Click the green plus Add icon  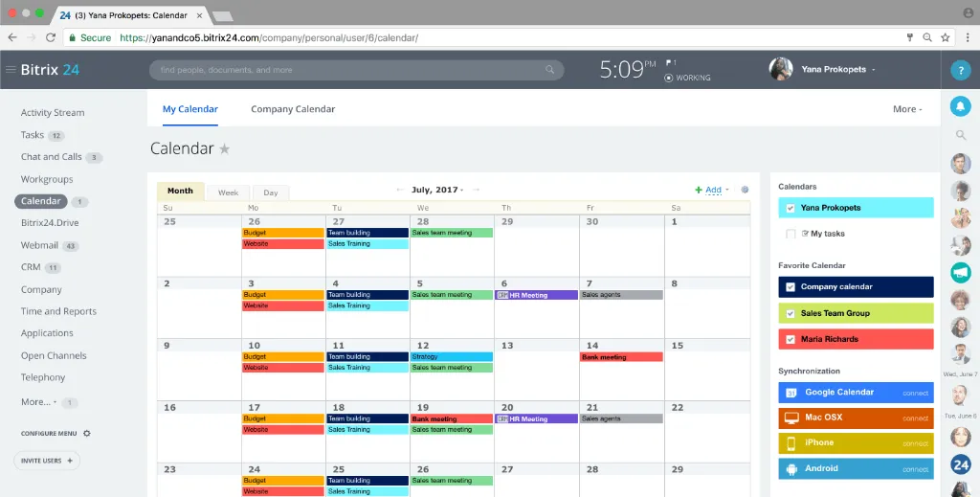coord(698,190)
